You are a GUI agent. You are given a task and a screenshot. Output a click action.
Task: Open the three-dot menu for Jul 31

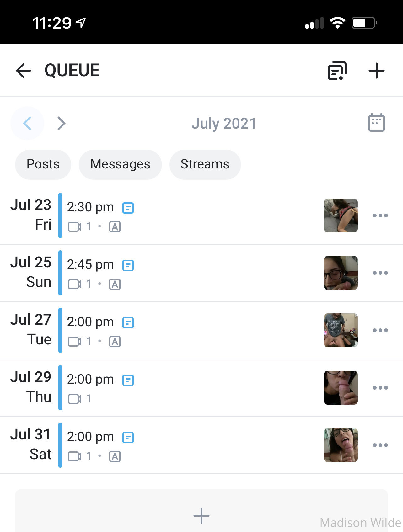tap(380, 445)
